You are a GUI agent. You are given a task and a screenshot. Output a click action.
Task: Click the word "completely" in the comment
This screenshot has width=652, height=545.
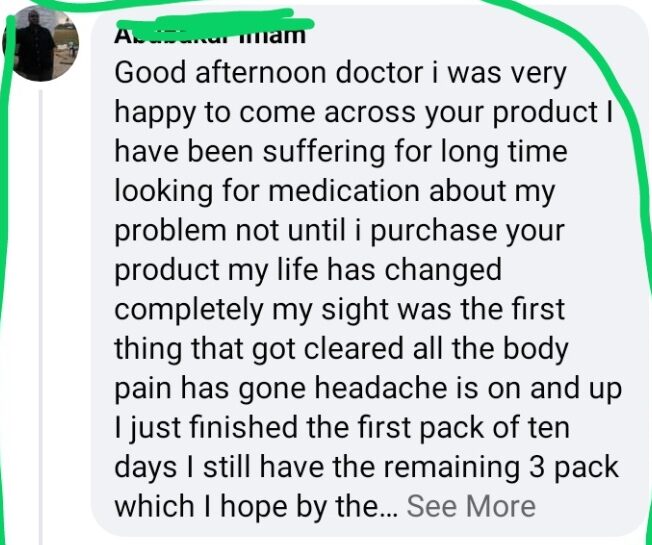(189, 310)
